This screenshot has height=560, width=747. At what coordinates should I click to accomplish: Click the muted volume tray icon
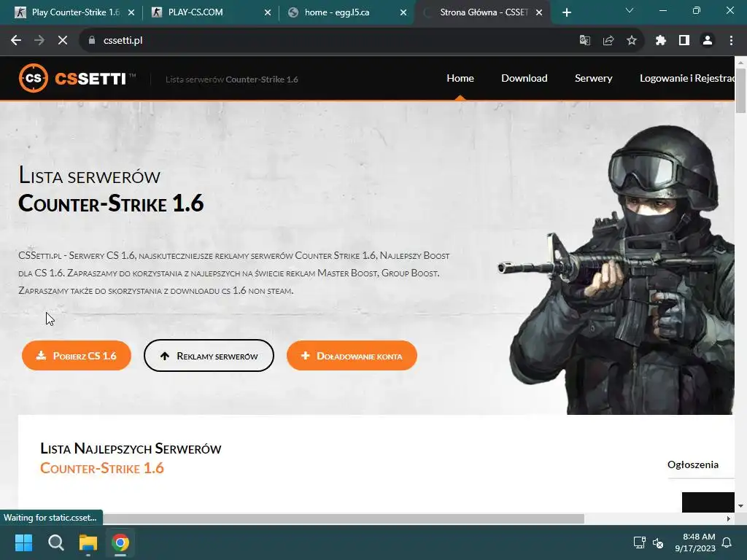[x=658, y=542]
